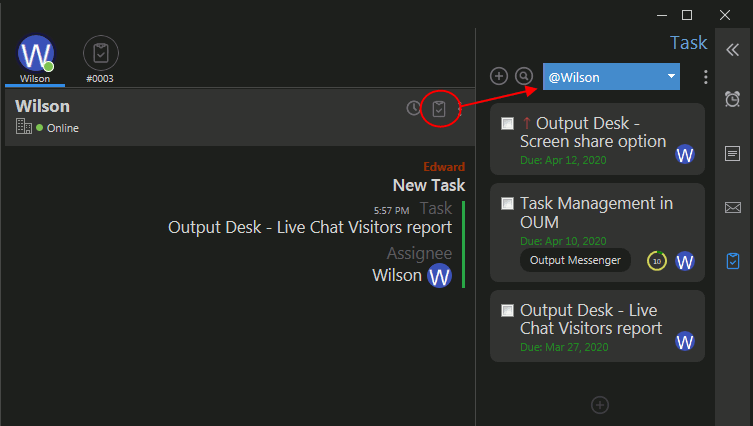
Task: Check off Output Desk Live Chat Visitors task
Action: [x=508, y=310]
